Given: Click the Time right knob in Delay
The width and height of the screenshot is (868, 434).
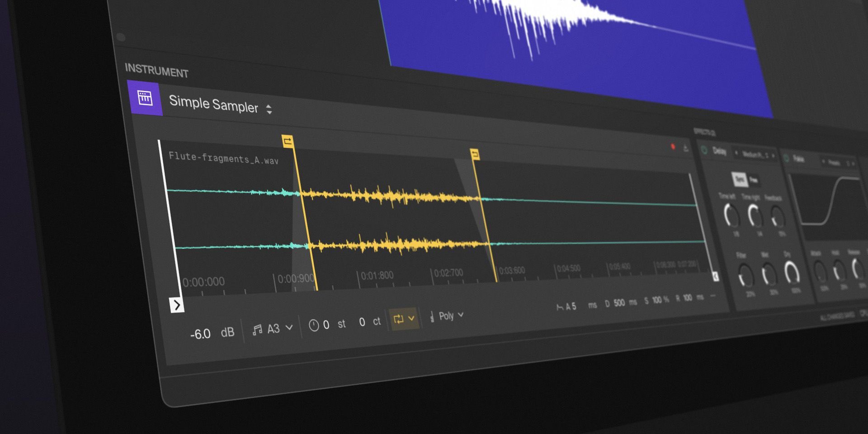Looking at the screenshot, I should 755,215.
